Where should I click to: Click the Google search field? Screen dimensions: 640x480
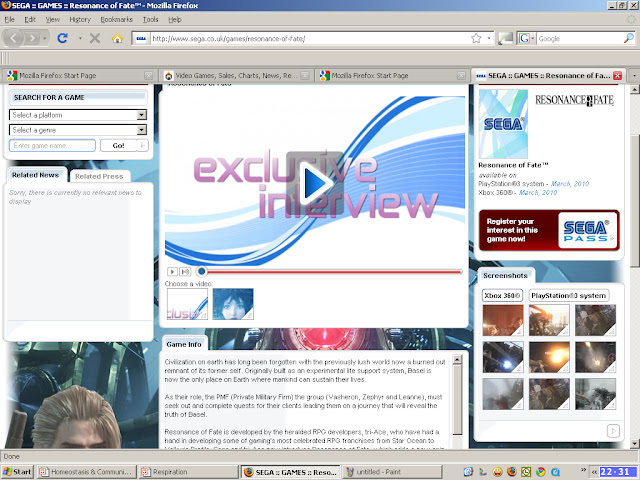580,38
